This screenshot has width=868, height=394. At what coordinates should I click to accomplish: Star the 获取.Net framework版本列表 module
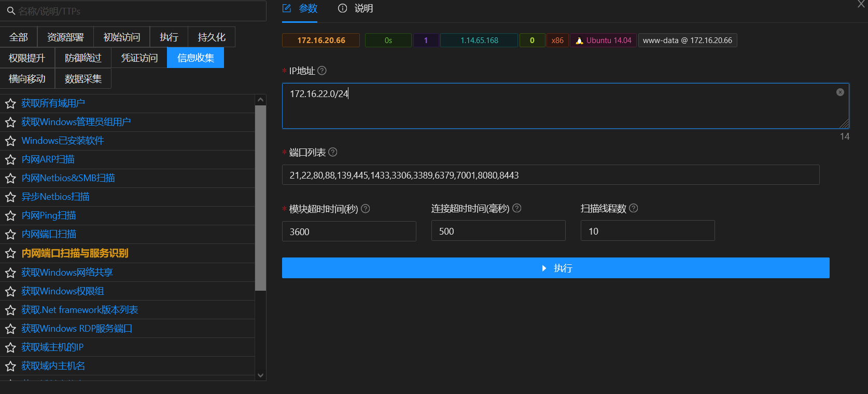pos(10,310)
